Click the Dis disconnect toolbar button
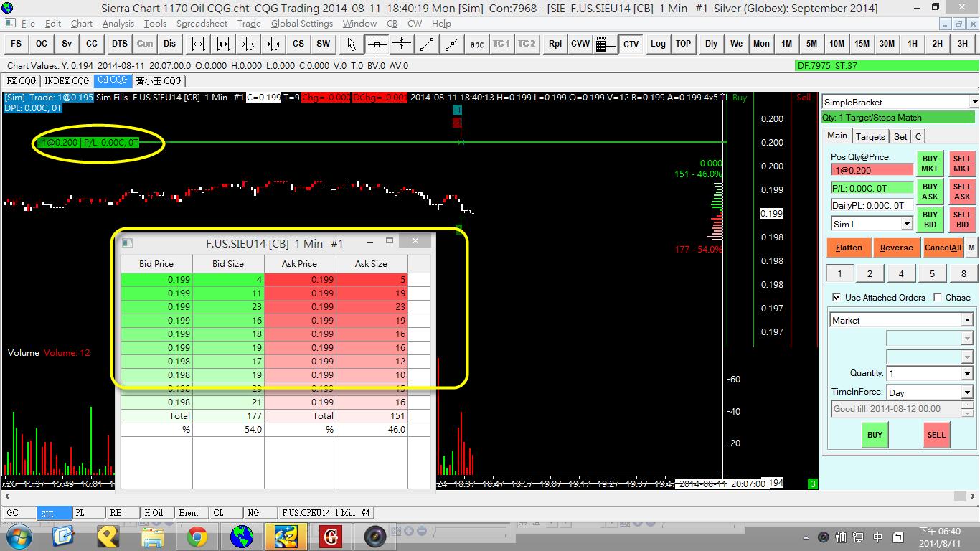Screen dimensions: 980x551 pos(169,44)
